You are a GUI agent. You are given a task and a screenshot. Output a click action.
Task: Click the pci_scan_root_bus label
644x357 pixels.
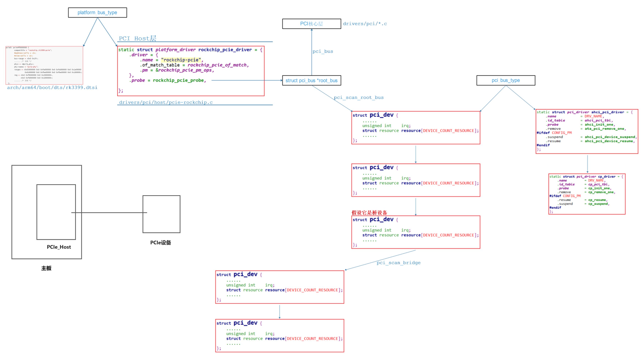pos(359,98)
